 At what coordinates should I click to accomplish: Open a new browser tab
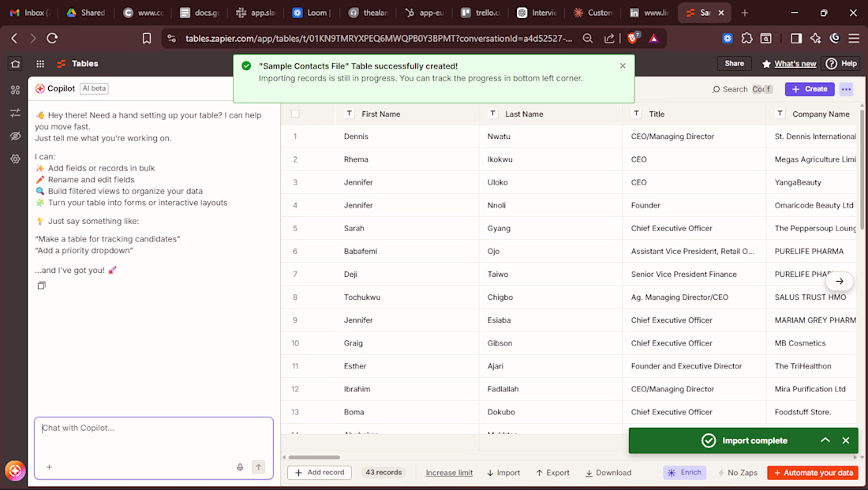(745, 13)
